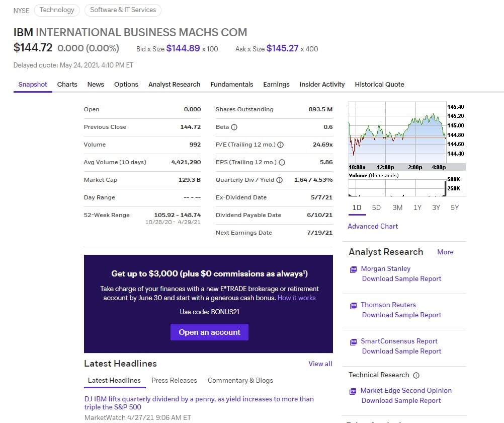504x423 pixels.
Task: Open the Advanced Chart link
Action: click(373, 226)
